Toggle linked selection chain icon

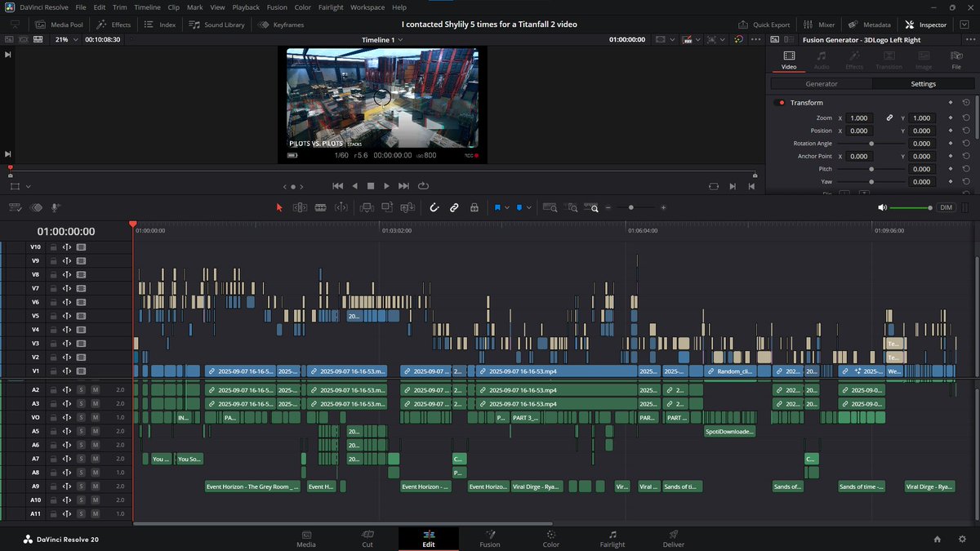pyautogui.click(x=455, y=207)
